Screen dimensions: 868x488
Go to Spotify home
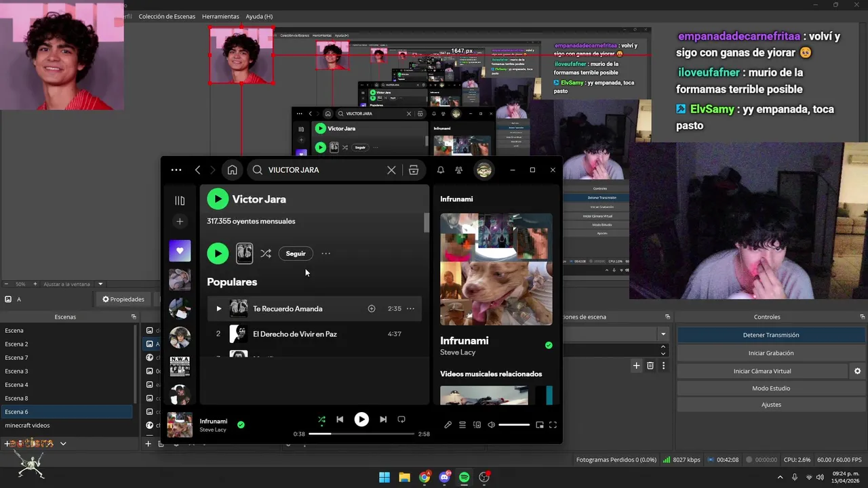232,170
